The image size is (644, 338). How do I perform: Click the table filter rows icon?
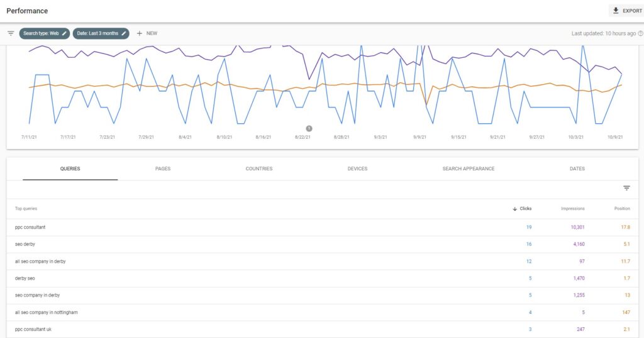(626, 188)
